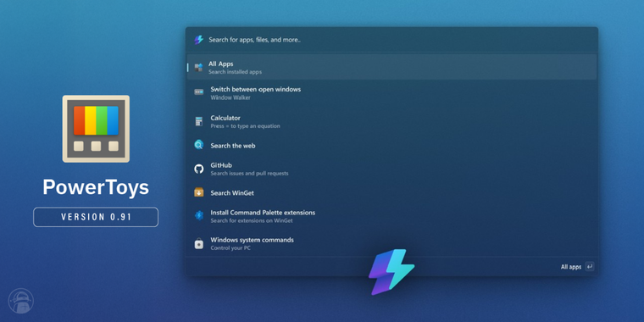The width and height of the screenshot is (644, 322).
Task: Click the Window Walker subtitle text
Action: pyautogui.click(x=230, y=97)
